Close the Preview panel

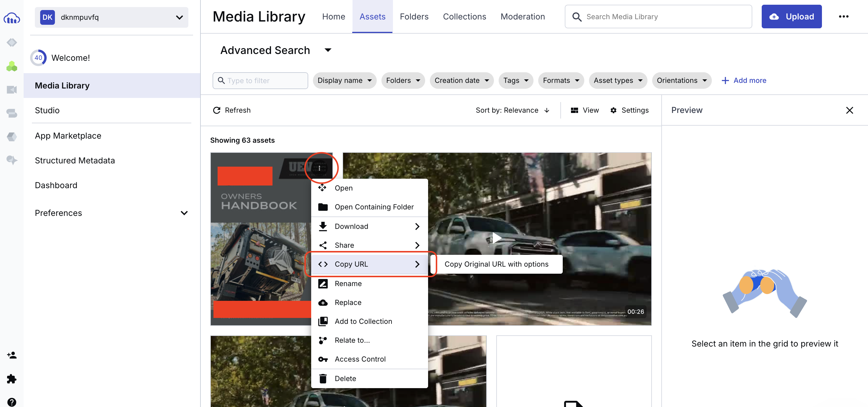(849, 110)
